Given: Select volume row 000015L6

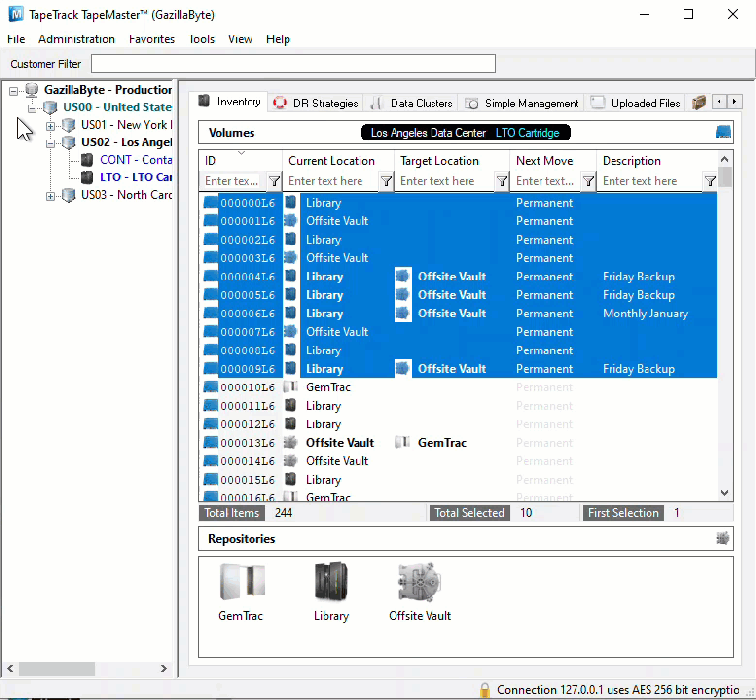Looking at the screenshot, I should tap(459, 480).
